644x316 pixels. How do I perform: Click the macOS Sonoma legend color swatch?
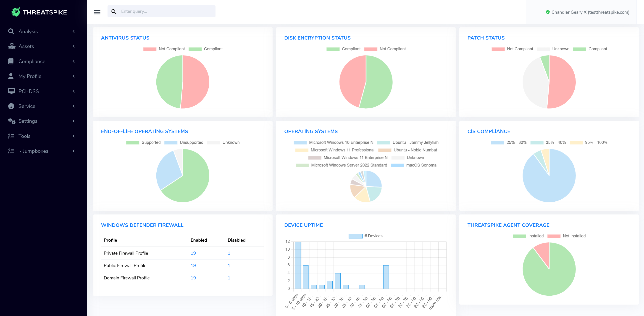(397, 165)
